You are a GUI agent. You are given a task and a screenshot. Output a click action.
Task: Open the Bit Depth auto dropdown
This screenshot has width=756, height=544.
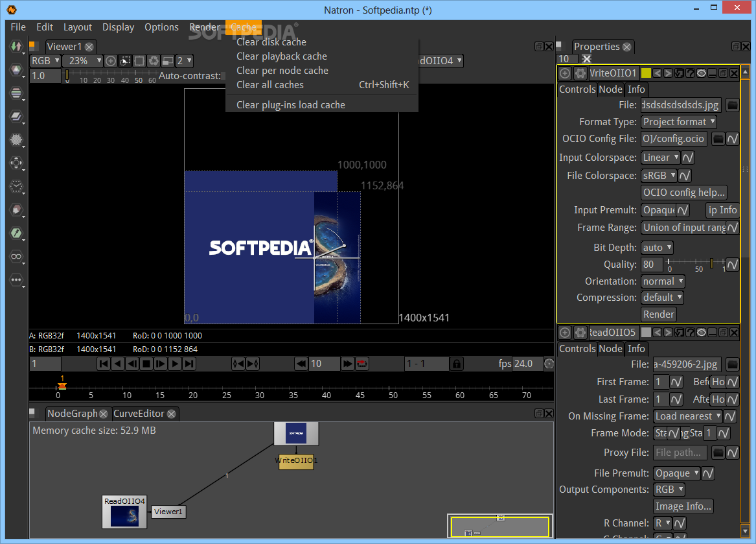657,248
